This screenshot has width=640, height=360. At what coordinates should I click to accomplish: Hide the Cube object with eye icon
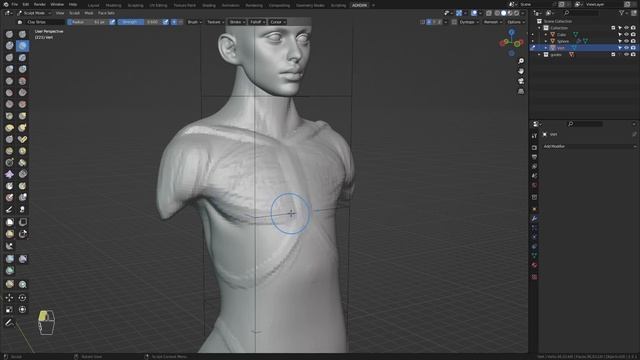(x=627, y=35)
